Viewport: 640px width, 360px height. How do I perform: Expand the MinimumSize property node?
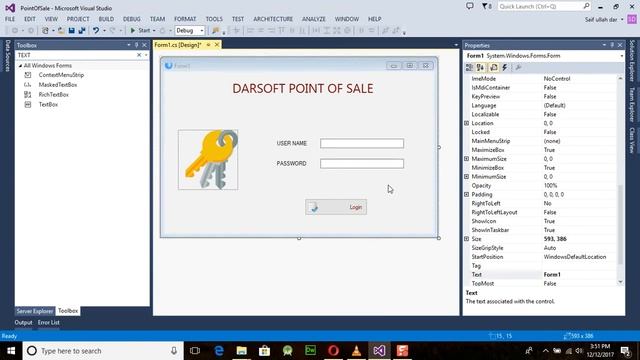click(x=467, y=177)
